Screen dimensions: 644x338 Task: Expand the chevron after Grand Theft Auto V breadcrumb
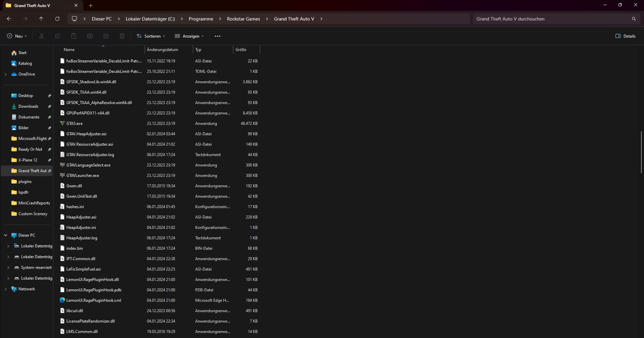point(321,19)
